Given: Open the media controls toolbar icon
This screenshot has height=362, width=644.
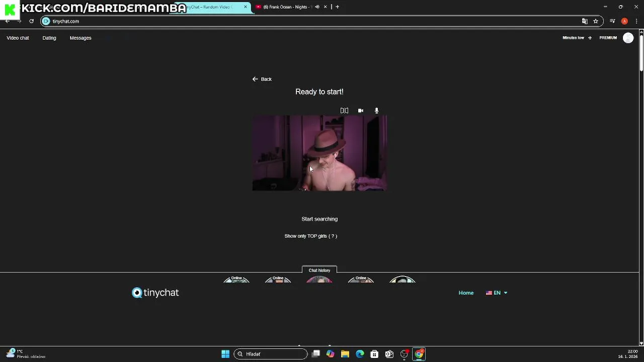Looking at the screenshot, I should (612, 21).
